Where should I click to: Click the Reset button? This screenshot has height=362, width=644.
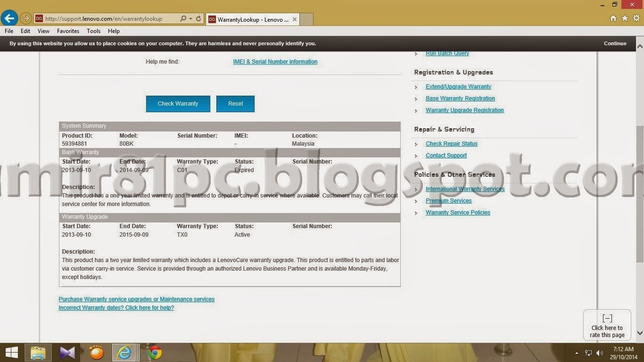pyautogui.click(x=235, y=104)
